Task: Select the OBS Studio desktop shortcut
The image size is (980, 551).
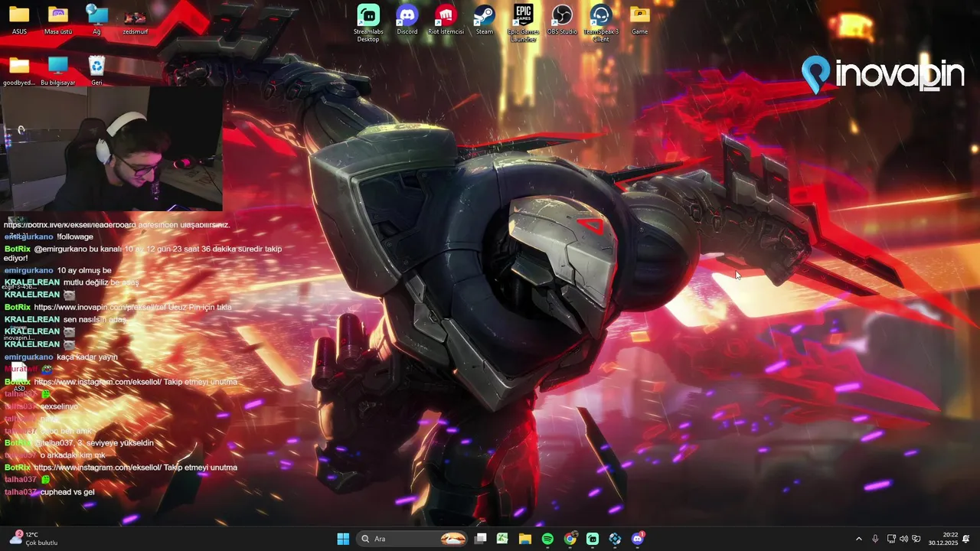Action: [562, 20]
